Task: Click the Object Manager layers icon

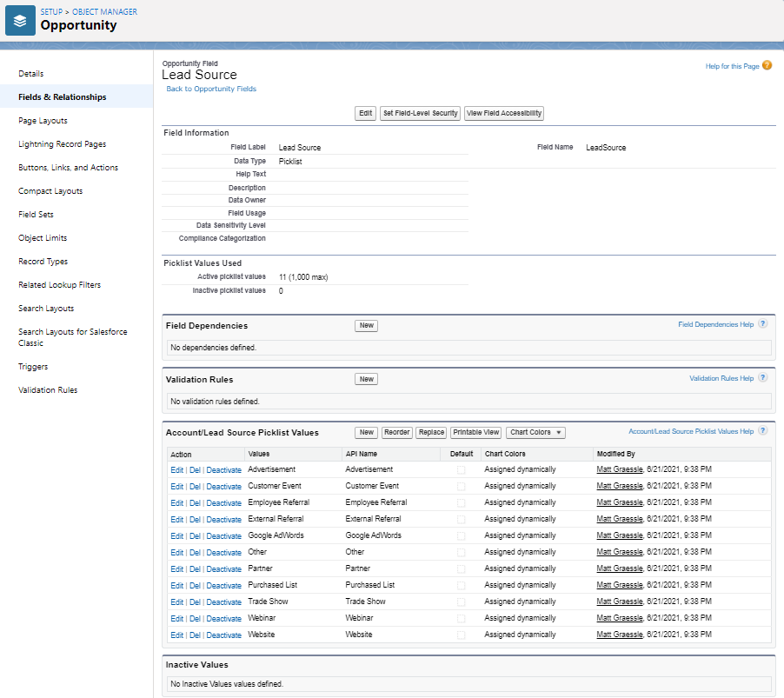Action: [19, 19]
